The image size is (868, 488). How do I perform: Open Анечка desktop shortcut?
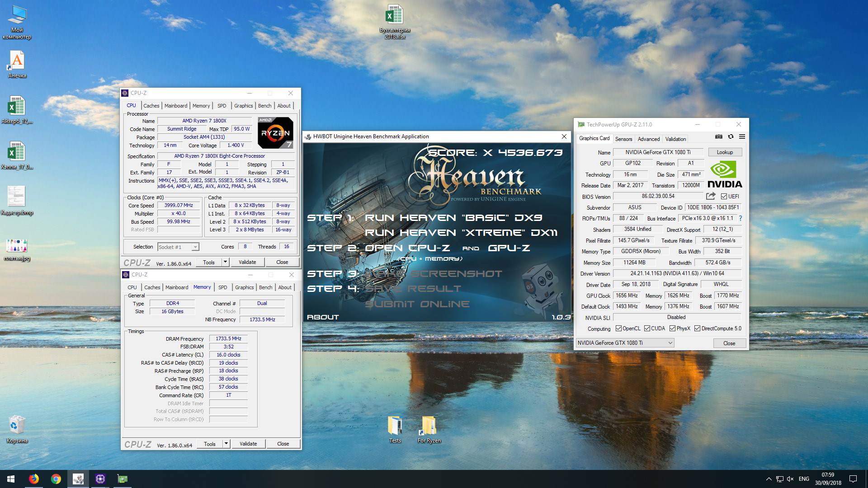pos(17,64)
